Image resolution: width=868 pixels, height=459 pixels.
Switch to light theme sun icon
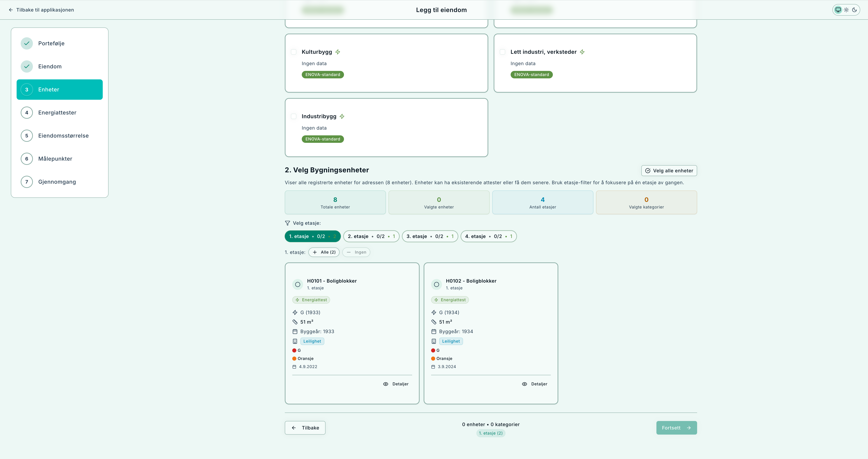[846, 10]
